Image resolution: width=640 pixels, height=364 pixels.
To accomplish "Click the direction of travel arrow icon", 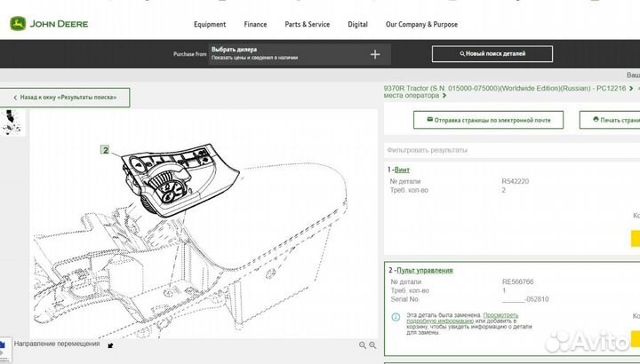I will pos(110,344).
